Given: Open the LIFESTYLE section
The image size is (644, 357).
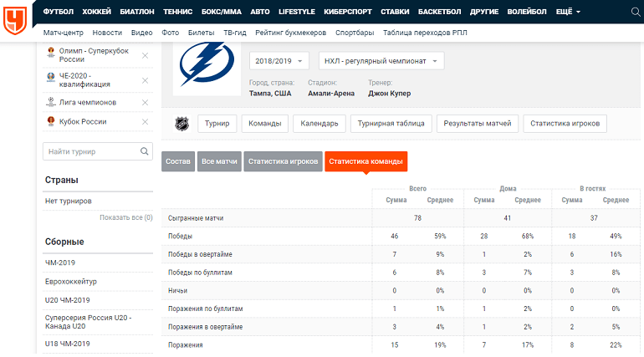Looking at the screenshot, I should click(x=297, y=12).
